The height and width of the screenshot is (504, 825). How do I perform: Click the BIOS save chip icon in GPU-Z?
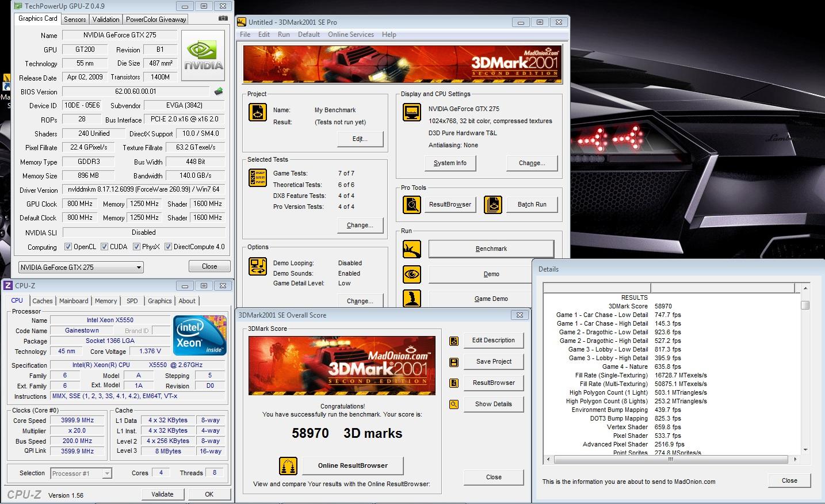click(x=219, y=91)
